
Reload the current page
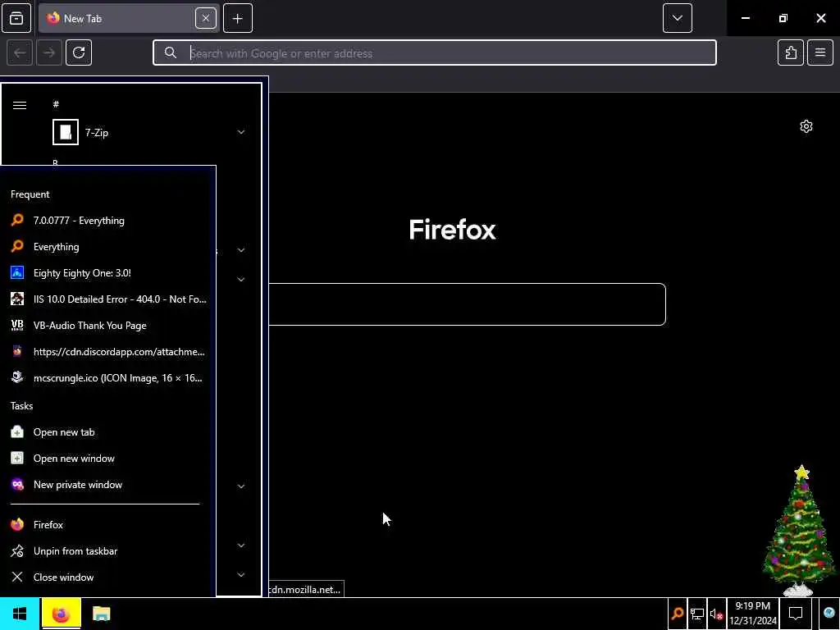pos(79,52)
